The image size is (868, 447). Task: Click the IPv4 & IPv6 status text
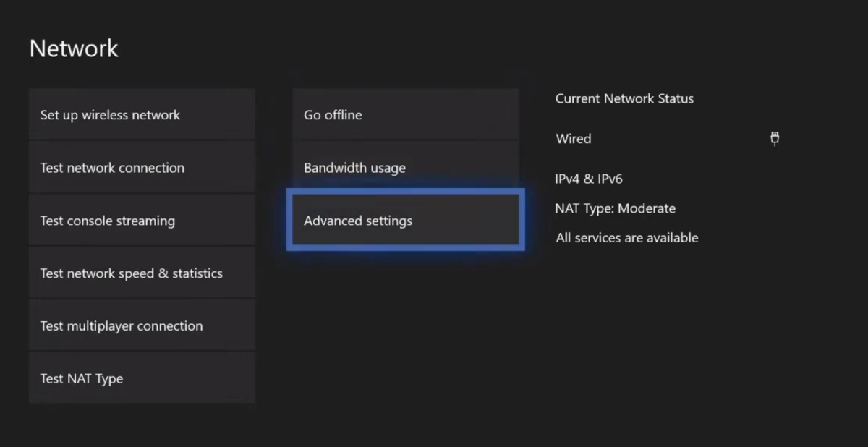coord(588,179)
